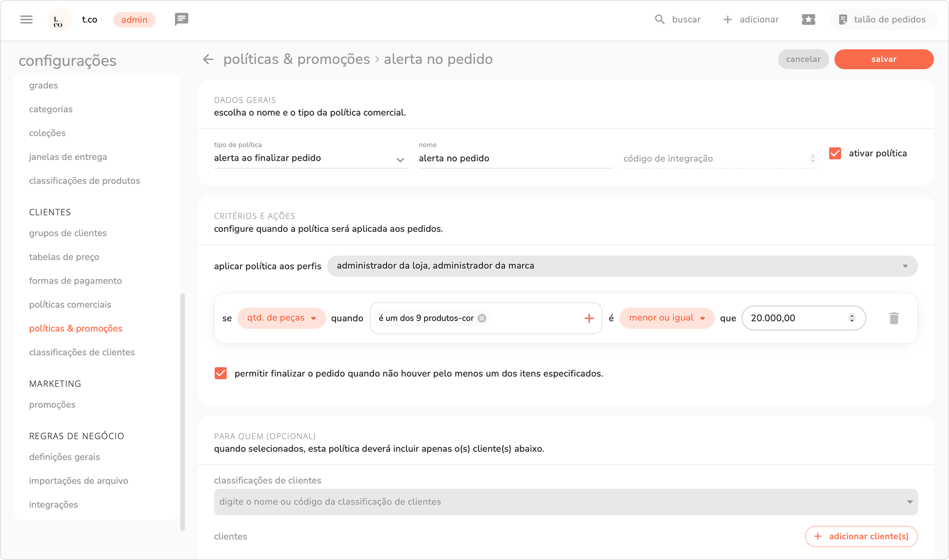Viewport: 949px width, 560px height.
Task: Remove the 9 produtos-cor chip
Action: pyautogui.click(x=482, y=318)
